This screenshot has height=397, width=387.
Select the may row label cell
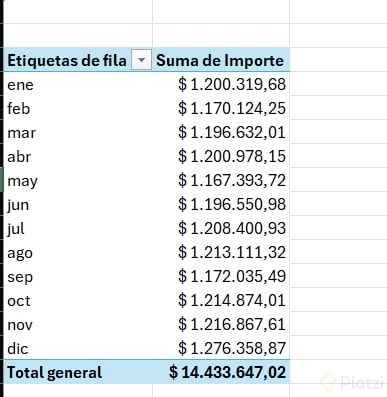78,180
